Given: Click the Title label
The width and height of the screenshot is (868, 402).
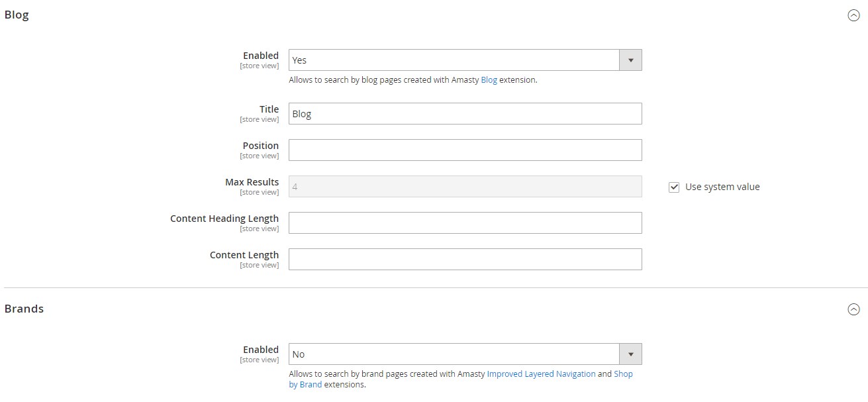Looking at the screenshot, I should [269, 109].
